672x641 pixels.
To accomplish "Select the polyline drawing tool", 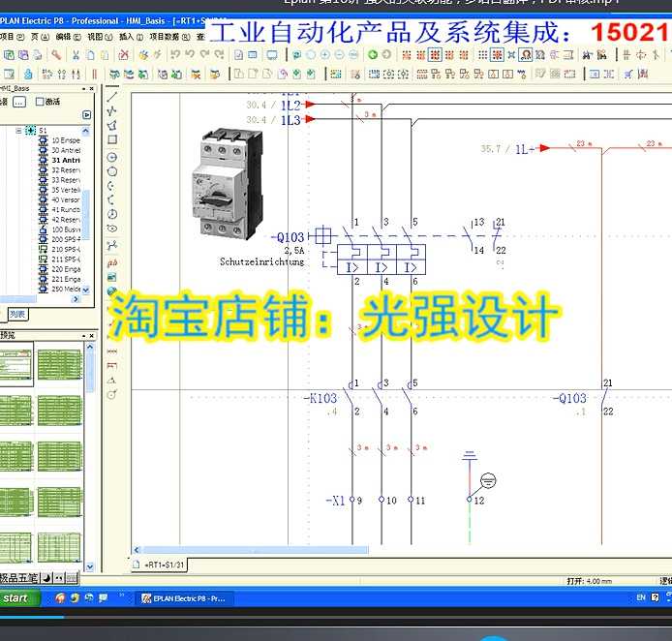I will pyautogui.click(x=112, y=110).
